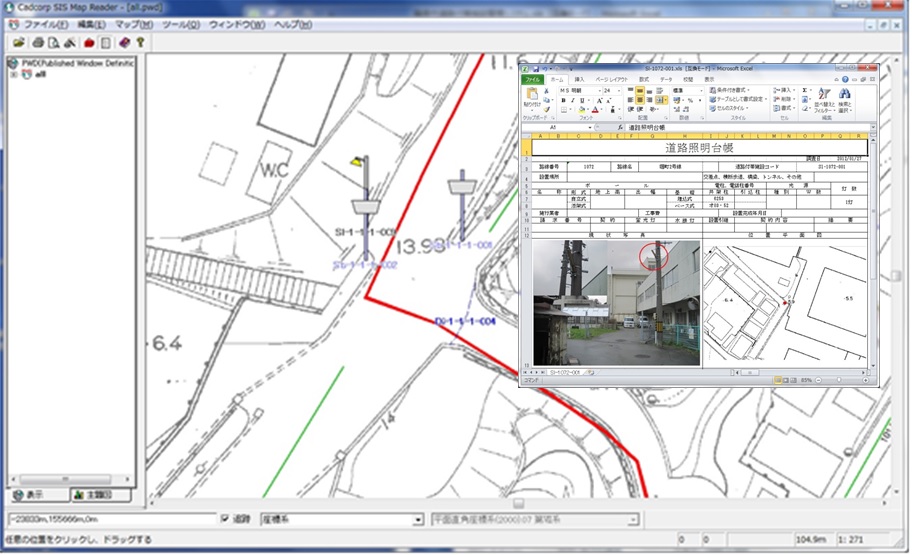
Task: Select center alignment in Excel alignment group
Action: [x=639, y=99]
